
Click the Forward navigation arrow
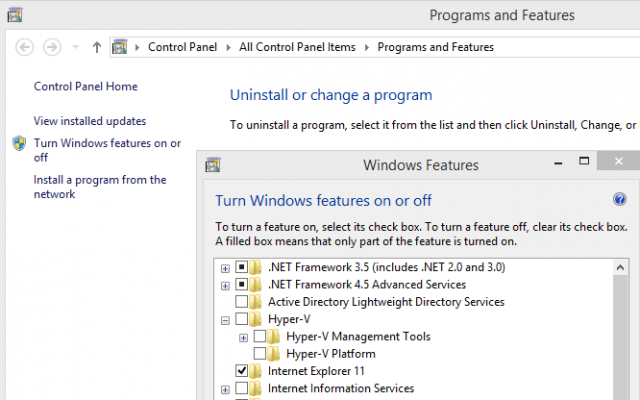pyautogui.click(x=52, y=47)
